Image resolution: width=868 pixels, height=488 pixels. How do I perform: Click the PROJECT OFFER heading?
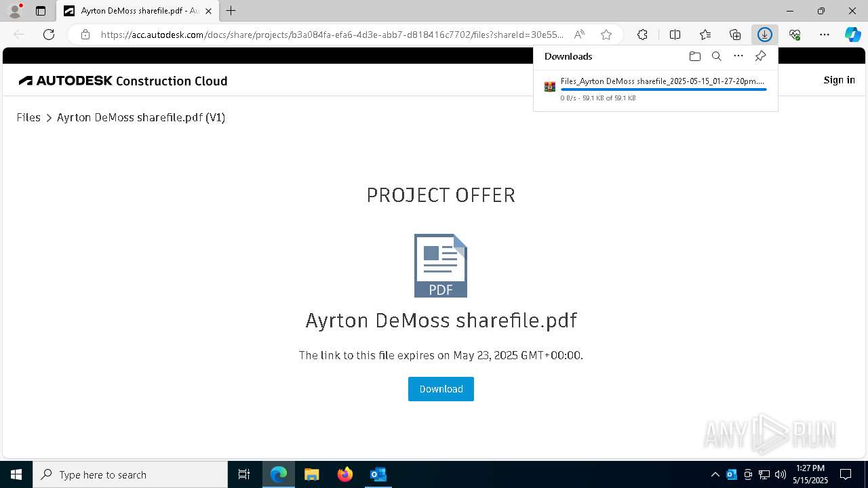tap(441, 195)
